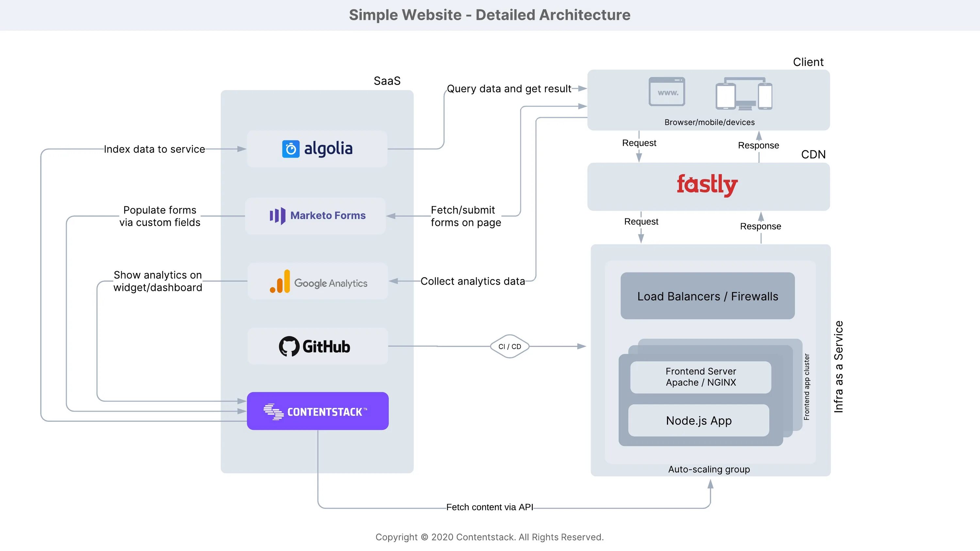The width and height of the screenshot is (980, 551).
Task: Click the Response label between CDN and Client
Action: (759, 145)
